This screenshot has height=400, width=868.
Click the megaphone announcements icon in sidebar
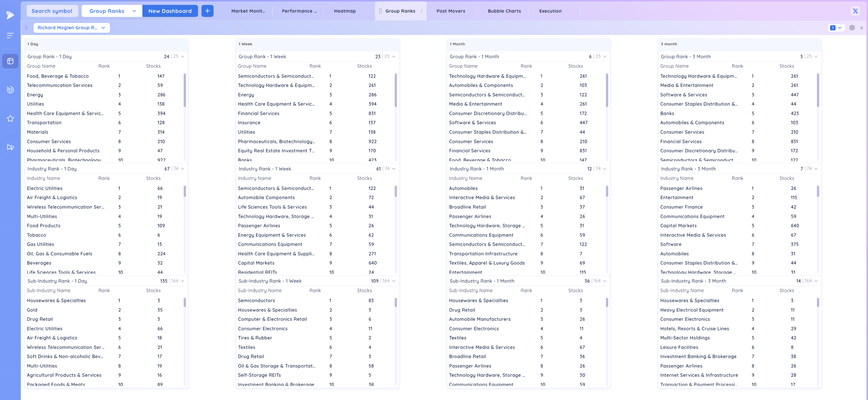pos(10,147)
